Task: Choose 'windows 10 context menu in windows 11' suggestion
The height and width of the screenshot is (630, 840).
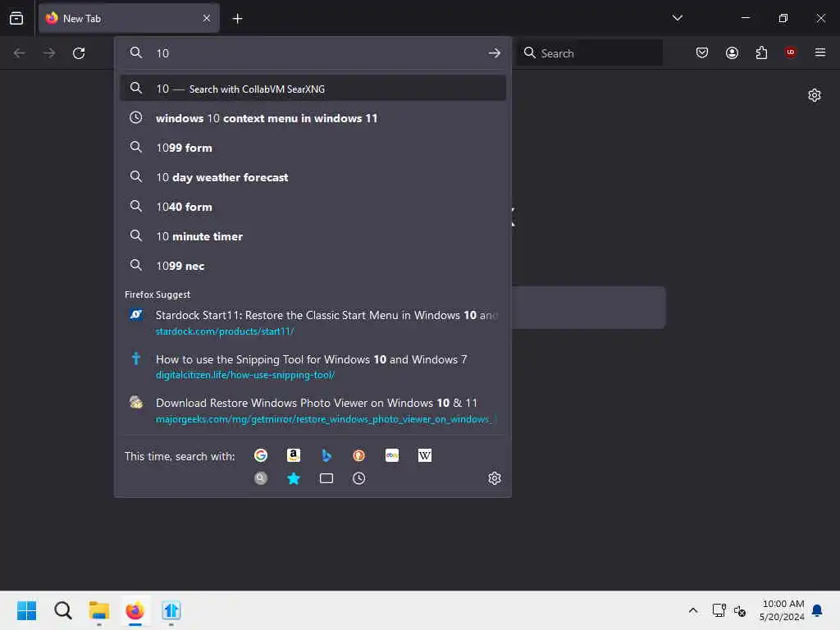Action: (x=313, y=118)
